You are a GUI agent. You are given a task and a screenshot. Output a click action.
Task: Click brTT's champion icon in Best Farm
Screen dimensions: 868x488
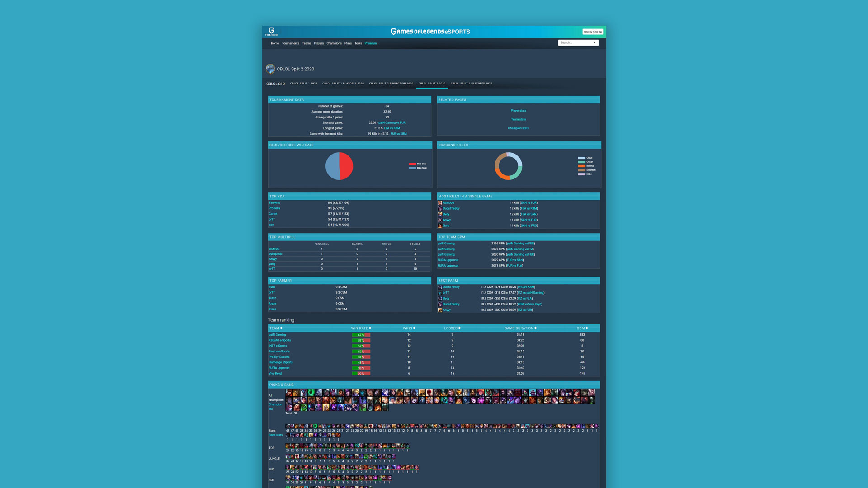point(440,293)
